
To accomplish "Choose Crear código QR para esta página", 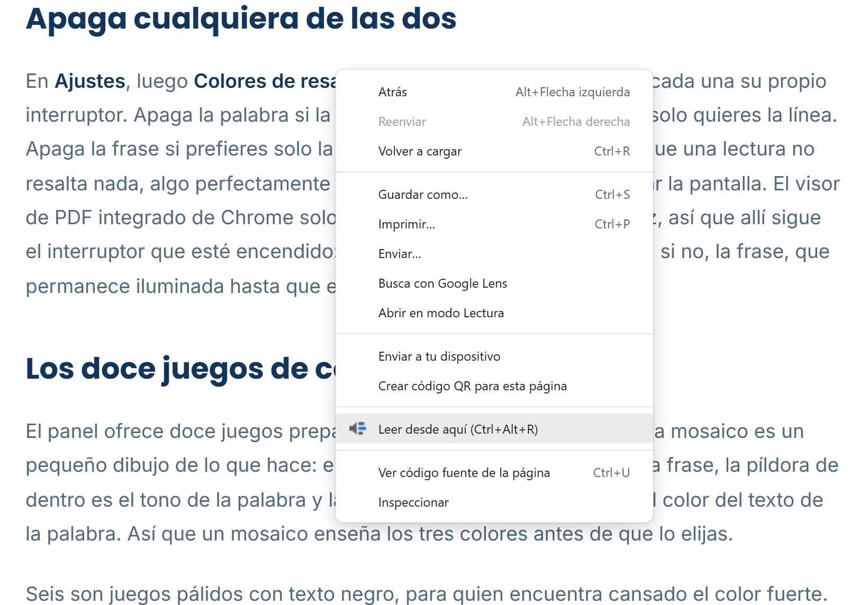I will coord(494,386).
